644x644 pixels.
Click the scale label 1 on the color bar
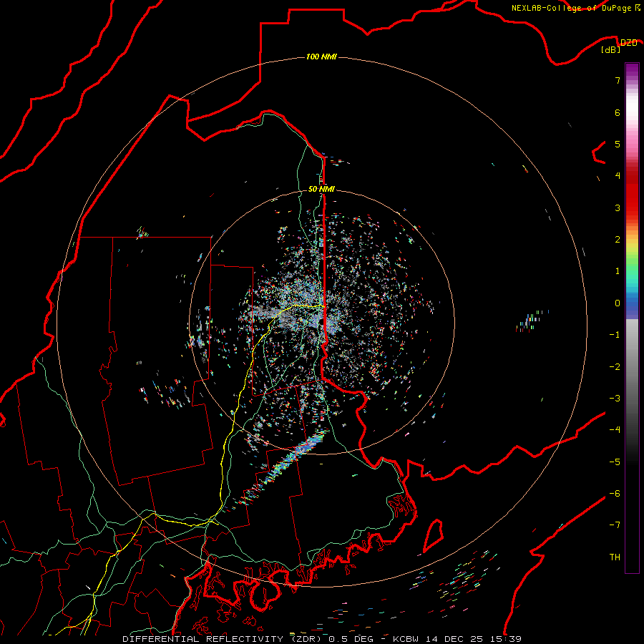tap(617, 271)
